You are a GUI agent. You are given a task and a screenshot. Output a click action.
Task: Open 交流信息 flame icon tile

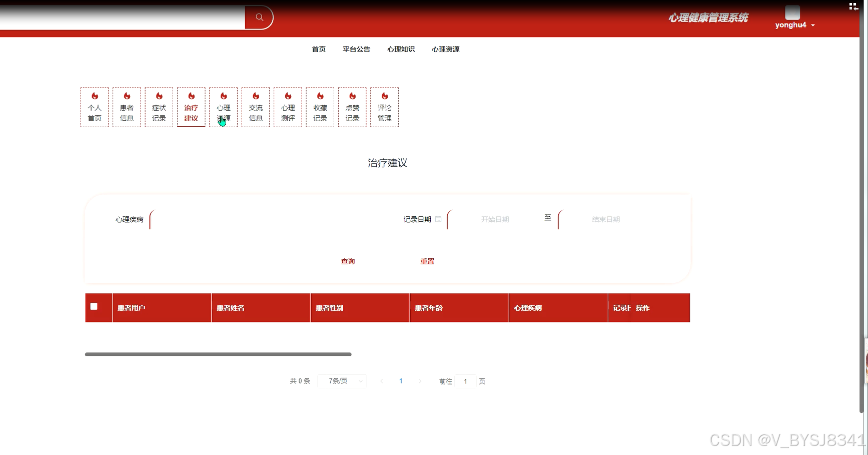click(x=256, y=107)
